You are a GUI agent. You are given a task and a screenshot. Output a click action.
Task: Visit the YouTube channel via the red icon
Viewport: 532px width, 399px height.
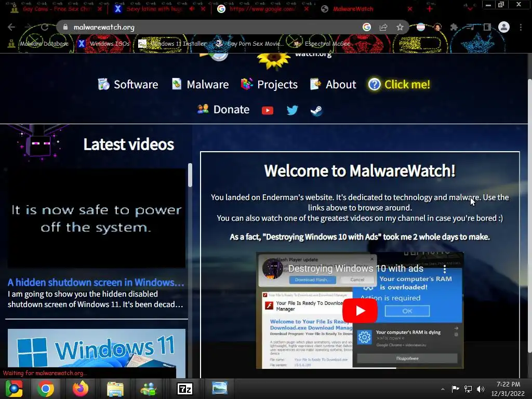(268, 110)
